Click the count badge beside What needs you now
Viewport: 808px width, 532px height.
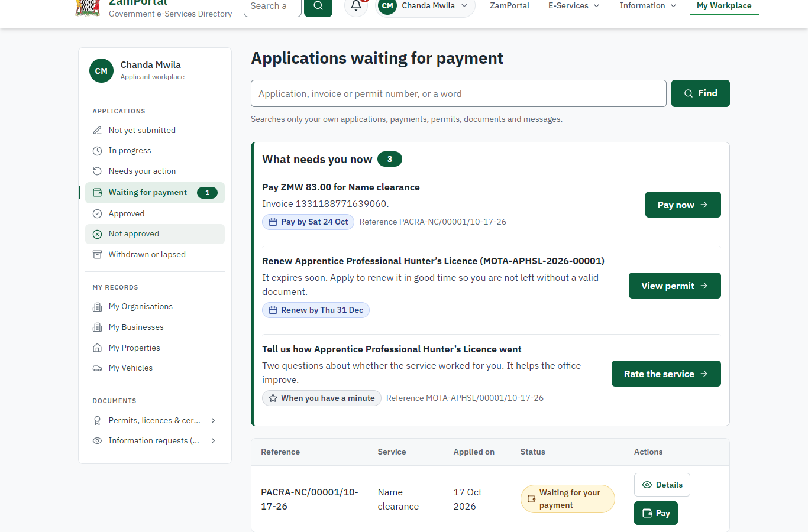coord(390,159)
